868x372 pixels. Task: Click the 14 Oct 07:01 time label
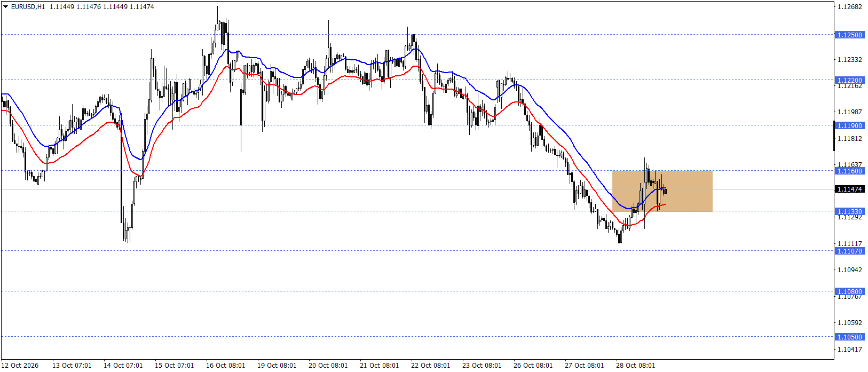click(x=123, y=366)
